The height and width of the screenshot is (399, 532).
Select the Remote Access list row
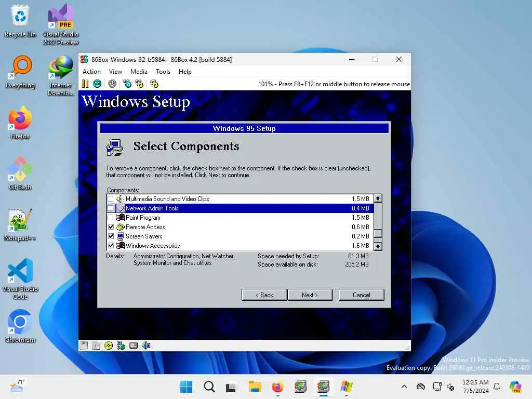click(x=240, y=227)
